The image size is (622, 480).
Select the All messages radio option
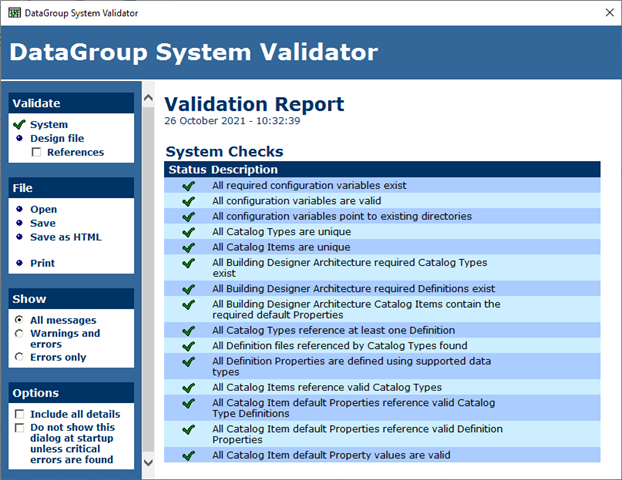pyautogui.click(x=19, y=320)
